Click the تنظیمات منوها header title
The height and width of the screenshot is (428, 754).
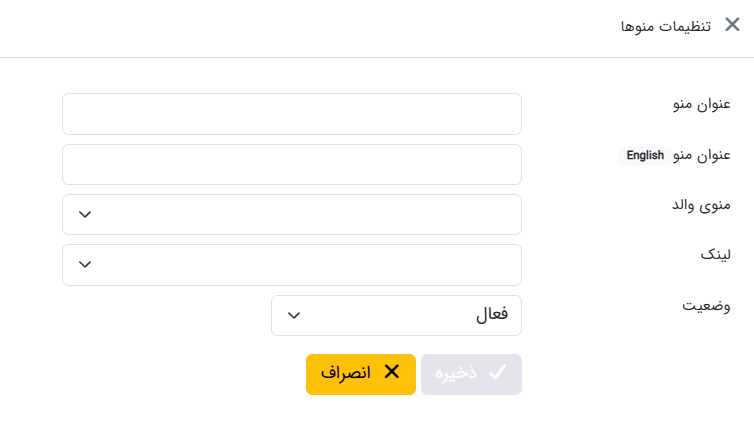665,26
